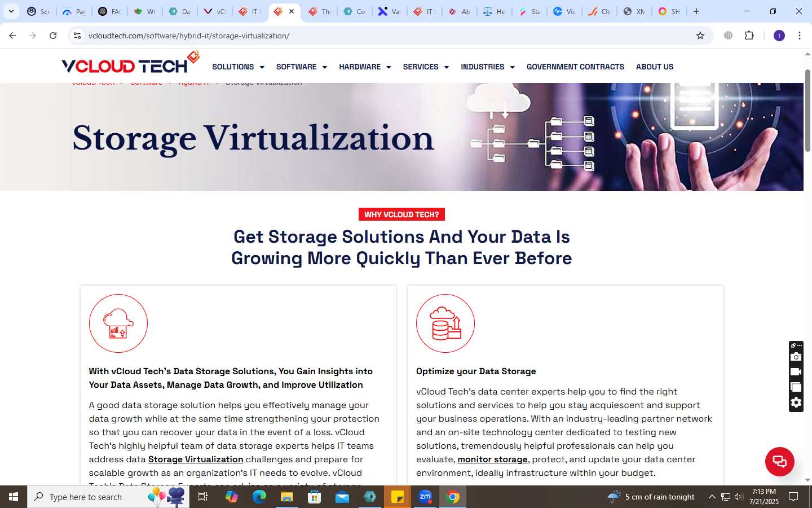Viewport: 812px width, 508px height.
Task: Click the scrollbar down arrow
Action: (807, 480)
